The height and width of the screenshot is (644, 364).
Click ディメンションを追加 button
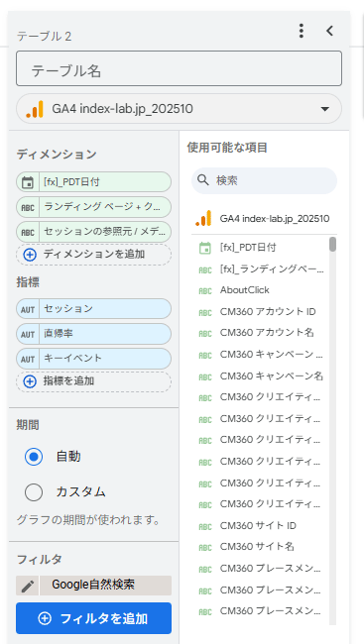tap(94, 255)
